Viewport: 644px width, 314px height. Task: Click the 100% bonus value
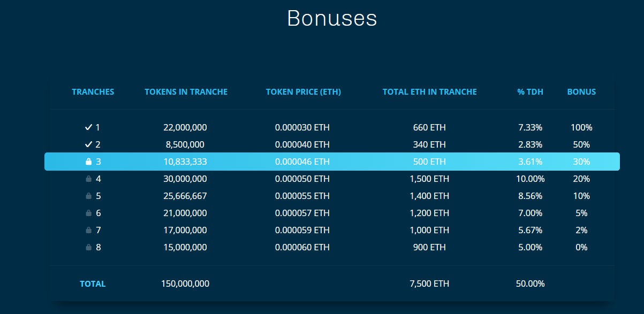581,127
